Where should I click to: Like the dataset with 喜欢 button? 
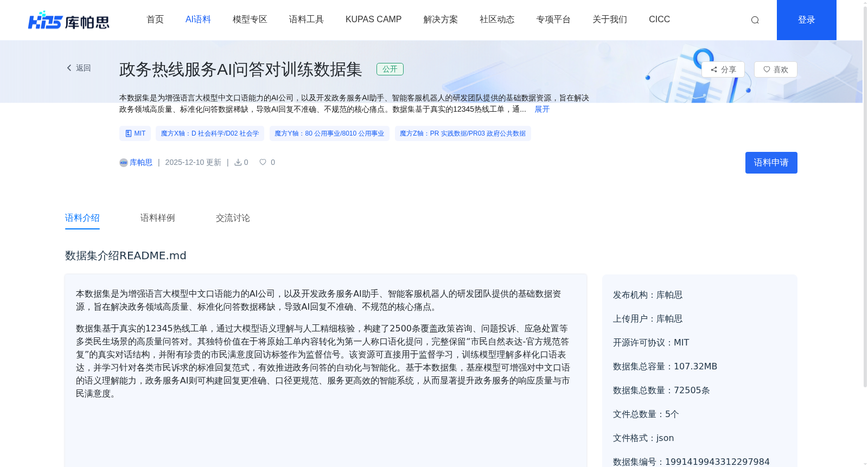pos(776,69)
